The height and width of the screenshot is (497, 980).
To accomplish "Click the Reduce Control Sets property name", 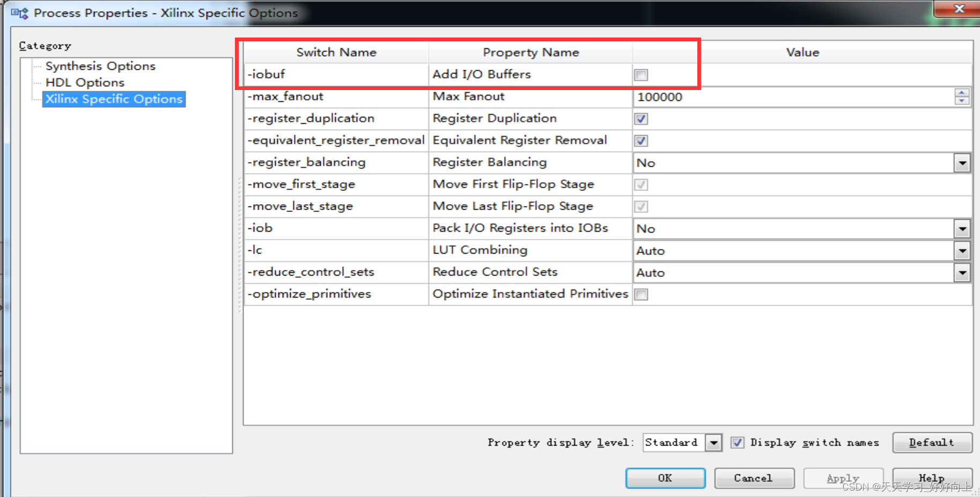I will [x=495, y=272].
